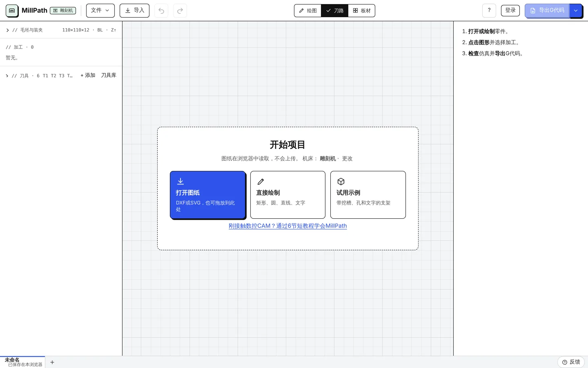The height and width of the screenshot is (368, 588).
Task: Click the 雕刻机 machine badge in the header
Action: pyautogui.click(x=63, y=11)
